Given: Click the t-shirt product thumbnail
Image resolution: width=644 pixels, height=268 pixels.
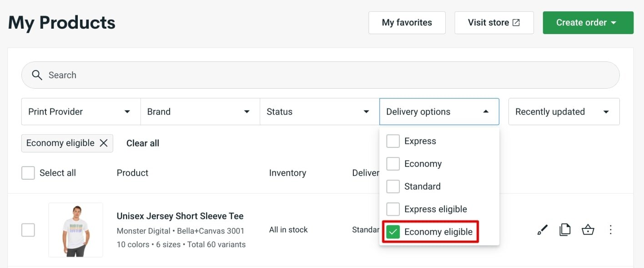Looking at the screenshot, I should (75, 230).
